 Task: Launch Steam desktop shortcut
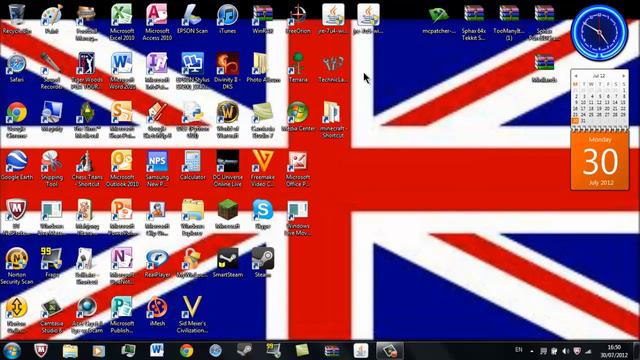(x=262, y=262)
